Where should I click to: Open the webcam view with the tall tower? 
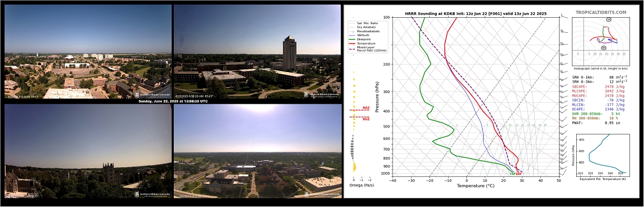257,52
